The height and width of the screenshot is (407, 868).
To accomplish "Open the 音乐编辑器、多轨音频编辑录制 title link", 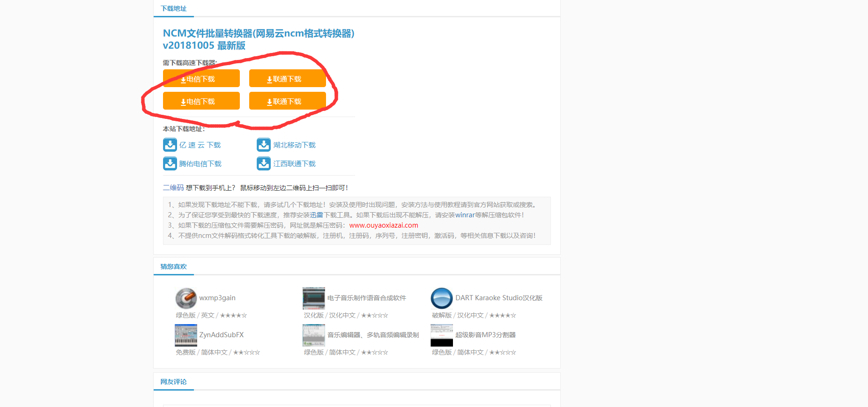I will [373, 335].
